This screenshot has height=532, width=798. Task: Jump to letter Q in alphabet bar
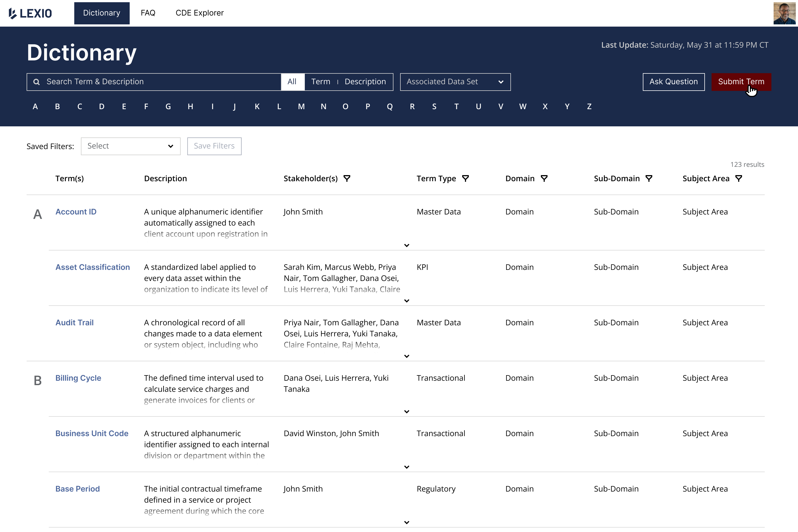coord(390,106)
